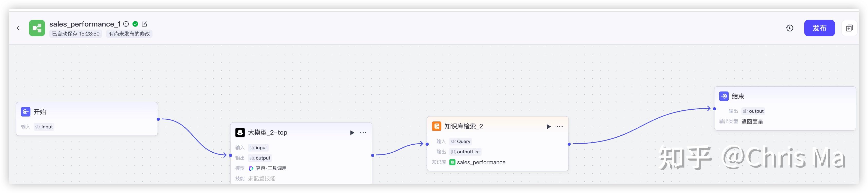The width and height of the screenshot is (868, 193).
Task: Click the str.input tag in 开始 node
Action: 44,127
